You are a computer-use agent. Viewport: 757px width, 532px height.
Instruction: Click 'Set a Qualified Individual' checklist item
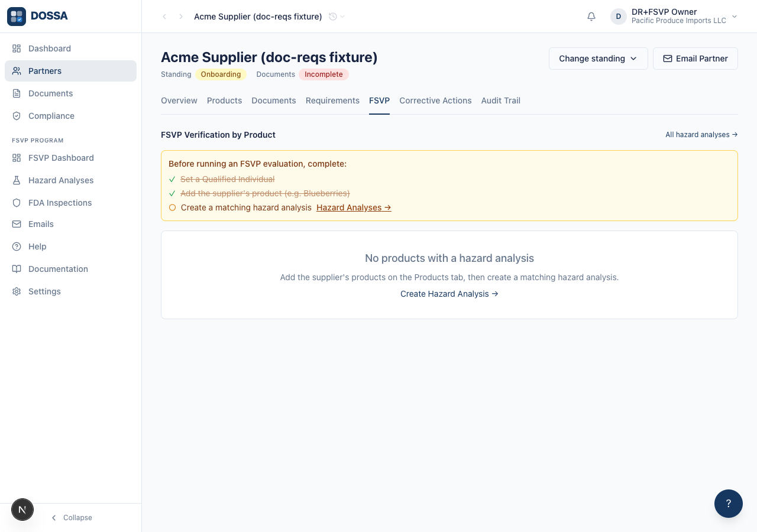pyautogui.click(x=228, y=179)
